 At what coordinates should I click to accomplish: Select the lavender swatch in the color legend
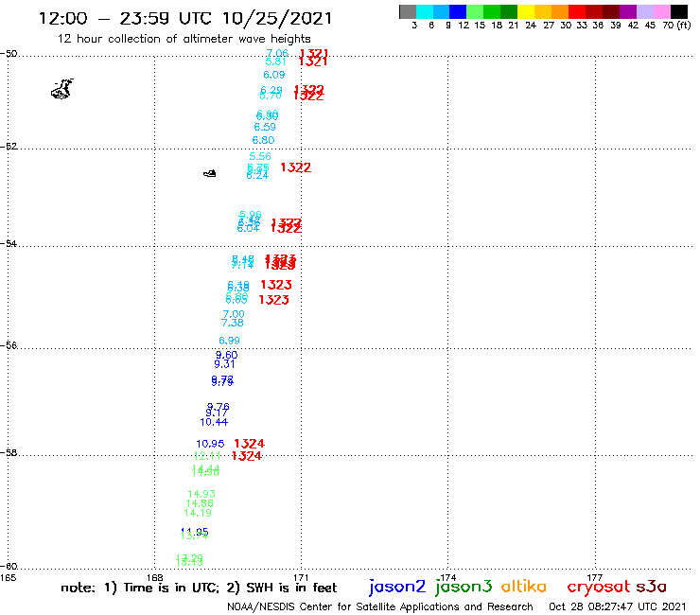click(644, 11)
